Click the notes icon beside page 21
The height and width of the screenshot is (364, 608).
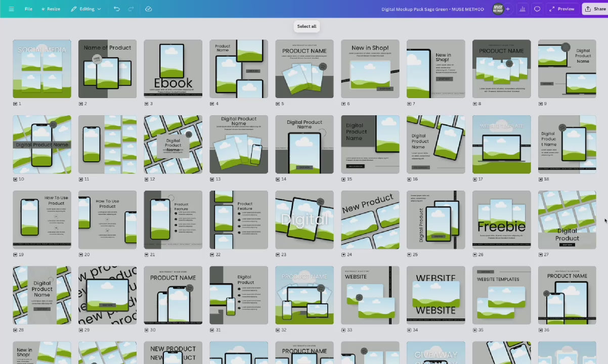(x=147, y=255)
